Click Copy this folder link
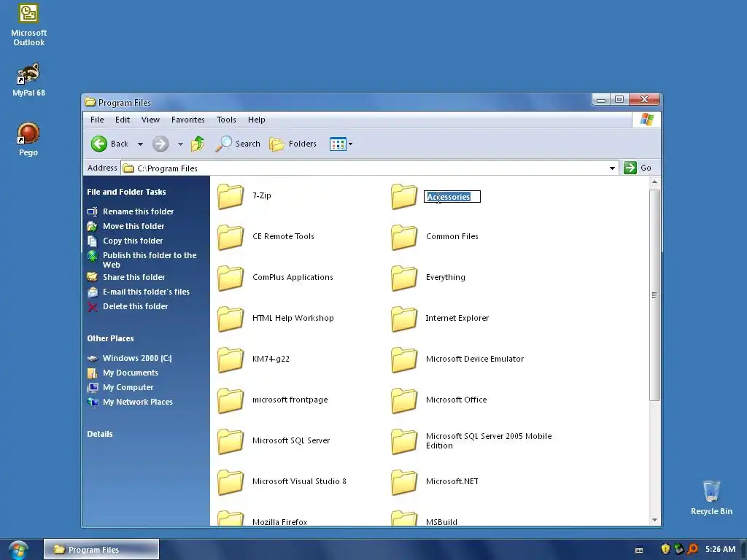Screen dimensions: 747x560 click(x=133, y=241)
